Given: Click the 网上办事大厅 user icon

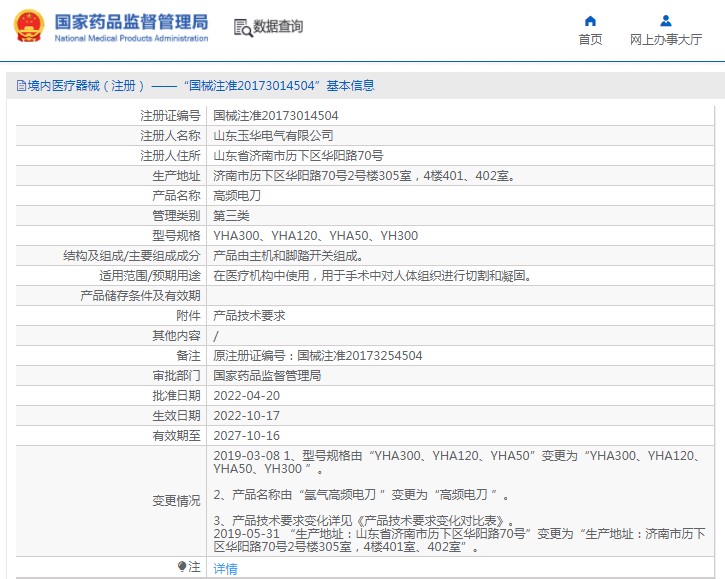Looking at the screenshot, I should click(x=666, y=21).
